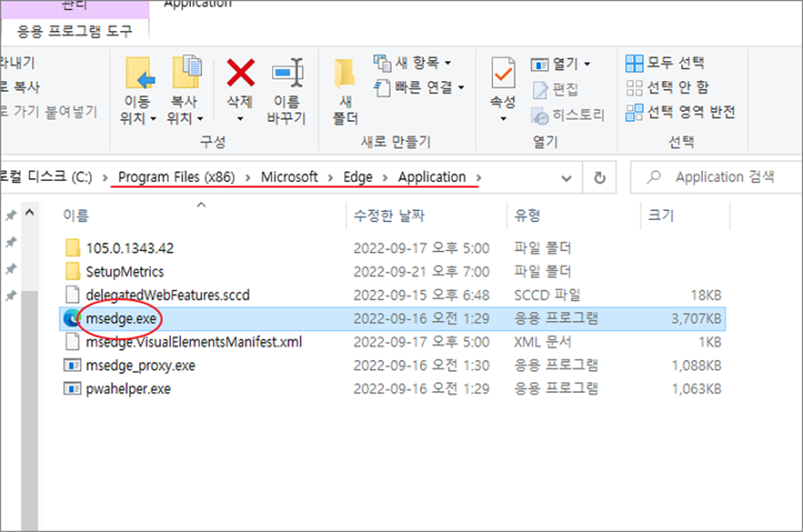Click the 관리 (Manage) tab header
803x532 pixels.
coord(75,5)
